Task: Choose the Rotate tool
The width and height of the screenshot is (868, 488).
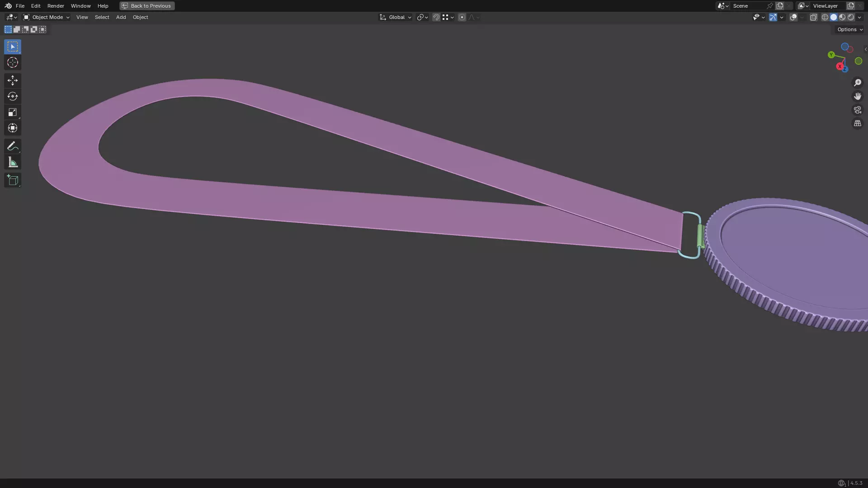Action: 12,96
